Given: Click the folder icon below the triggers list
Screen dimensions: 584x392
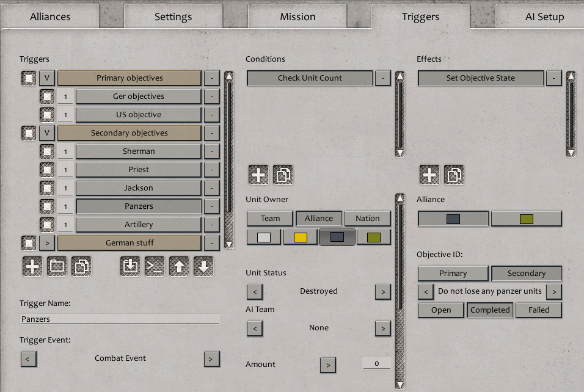Looking at the screenshot, I should (x=57, y=267).
